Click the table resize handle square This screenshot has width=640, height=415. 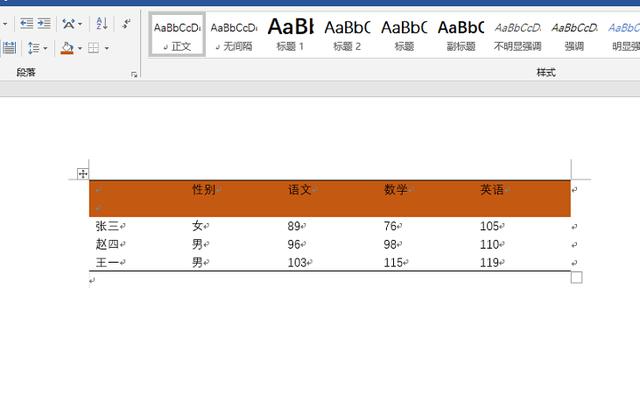pyautogui.click(x=576, y=277)
